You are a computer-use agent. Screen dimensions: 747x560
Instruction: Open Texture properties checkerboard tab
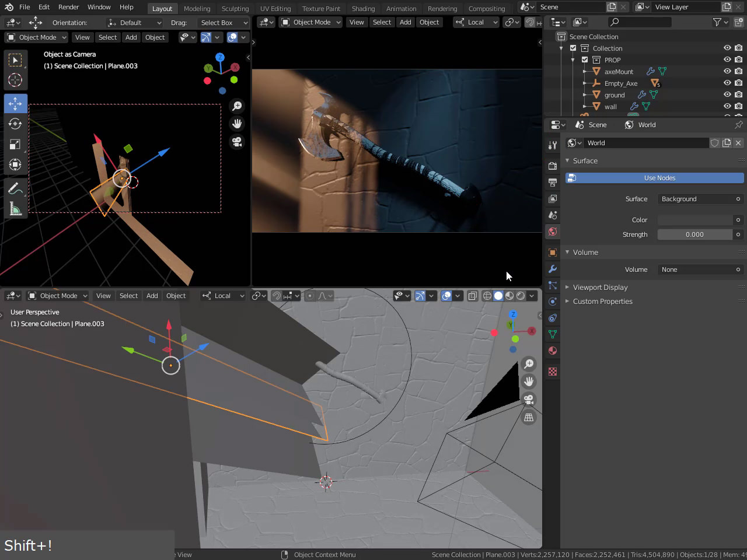click(x=552, y=372)
